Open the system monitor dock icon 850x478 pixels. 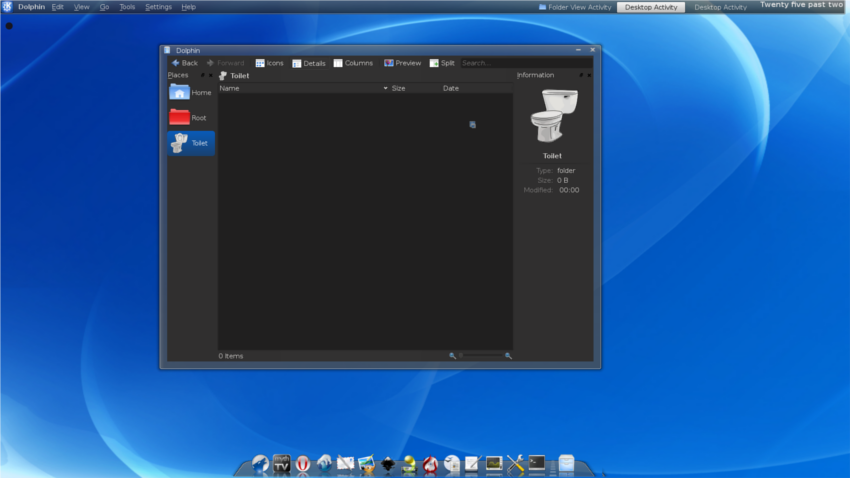(x=494, y=464)
